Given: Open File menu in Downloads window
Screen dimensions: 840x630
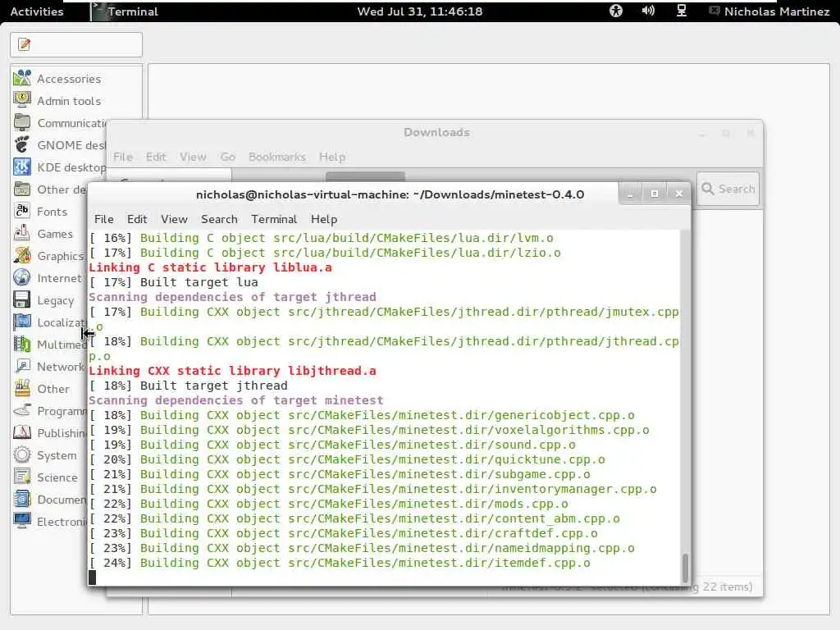Looking at the screenshot, I should coord(123,157).
